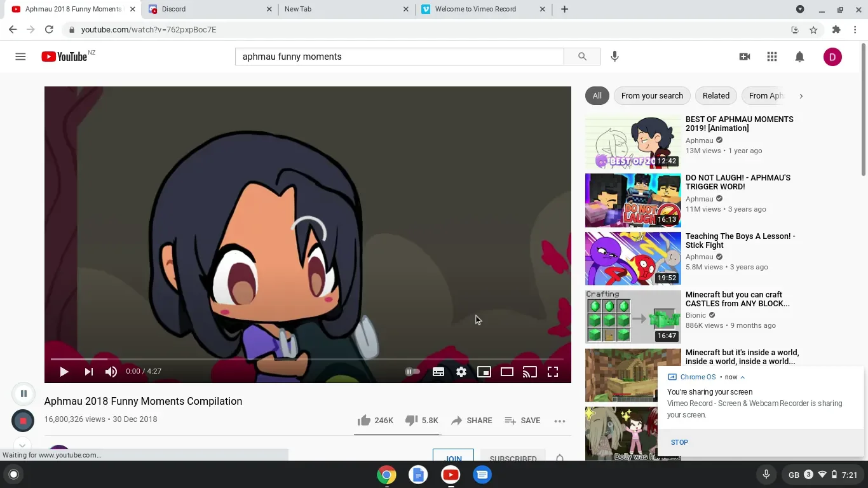Viewport: 868px width, 488px height.
Task: Switch to the New Tab tab
Action: 345,9
